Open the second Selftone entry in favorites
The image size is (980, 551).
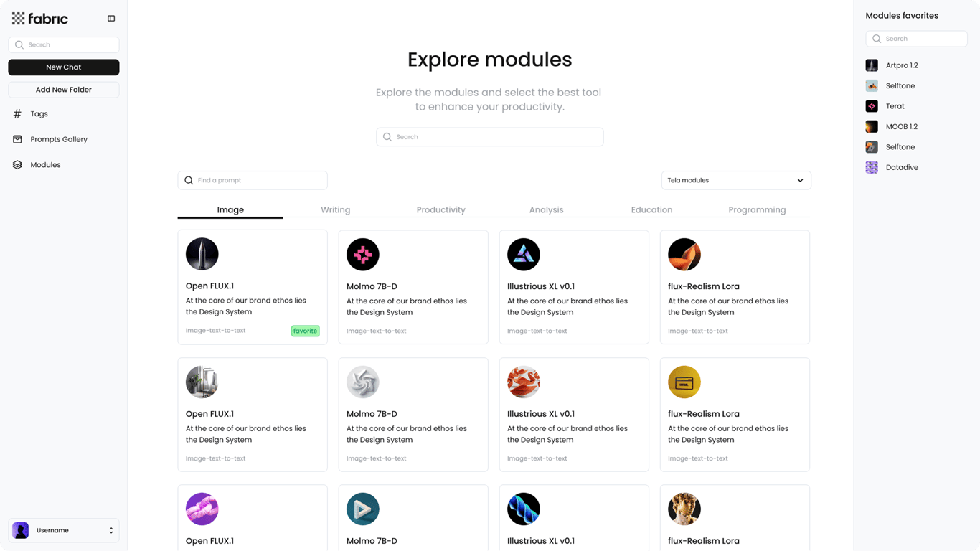click(900, 147)
